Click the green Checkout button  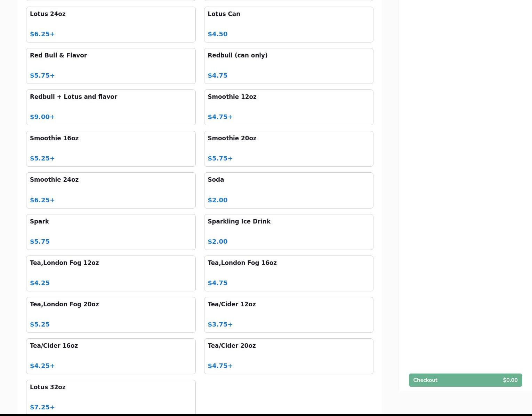click(465, 380)
